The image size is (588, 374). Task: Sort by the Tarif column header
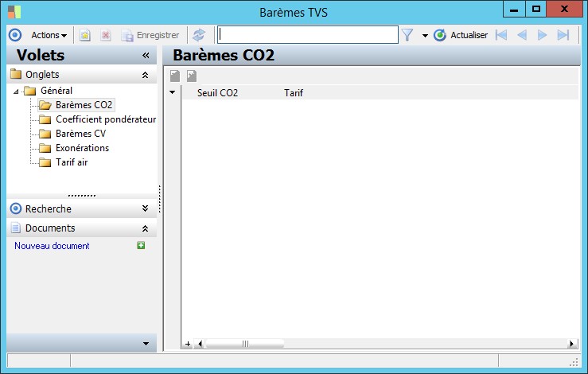click(x=294, y=92)
